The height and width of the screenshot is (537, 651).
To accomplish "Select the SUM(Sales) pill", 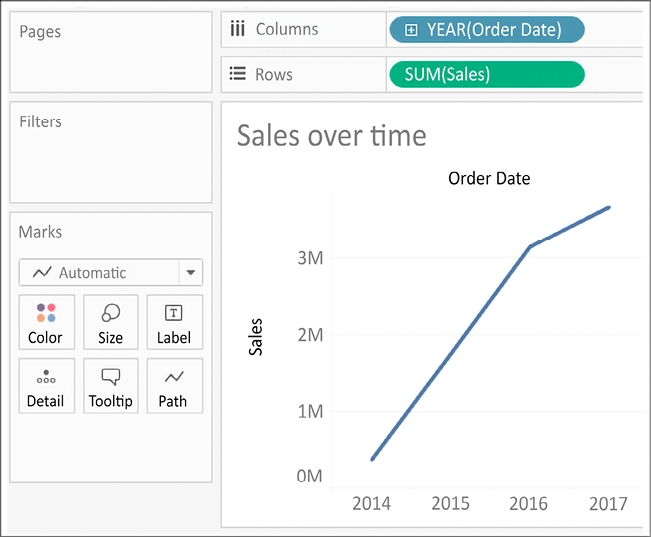I will pos(486,74).
